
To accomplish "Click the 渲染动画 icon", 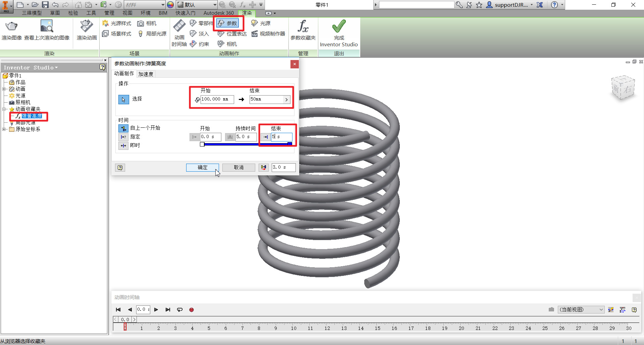I will point(87,30).
